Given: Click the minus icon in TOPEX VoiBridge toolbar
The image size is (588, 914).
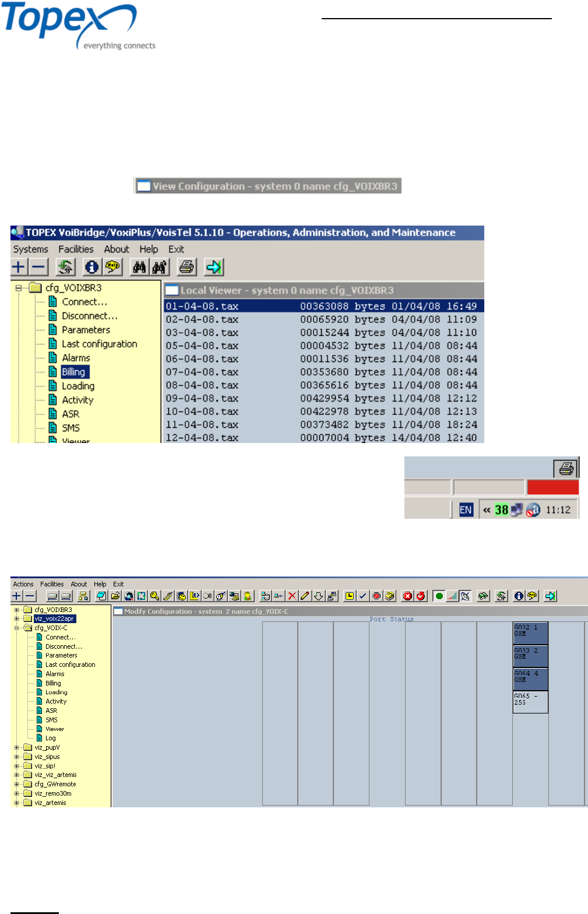Looking at the screenshot, I should click(38, 267).
